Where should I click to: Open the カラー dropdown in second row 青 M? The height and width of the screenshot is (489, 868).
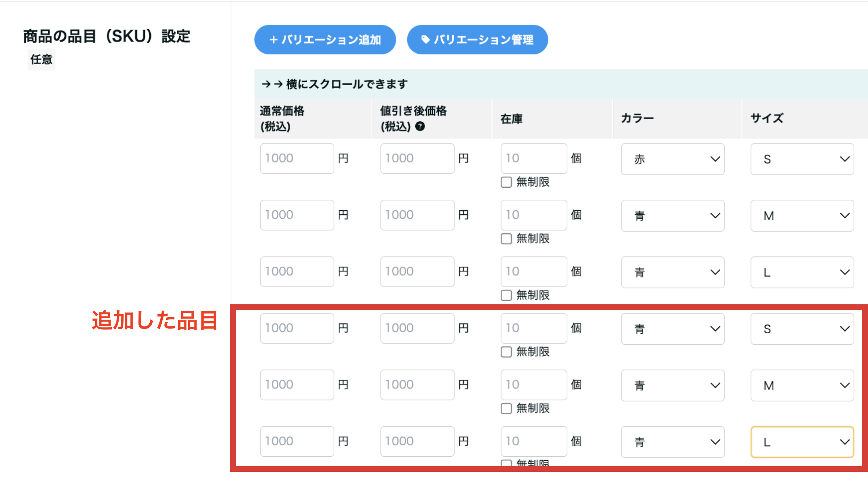pyautogui.click(x=672, y=215)
